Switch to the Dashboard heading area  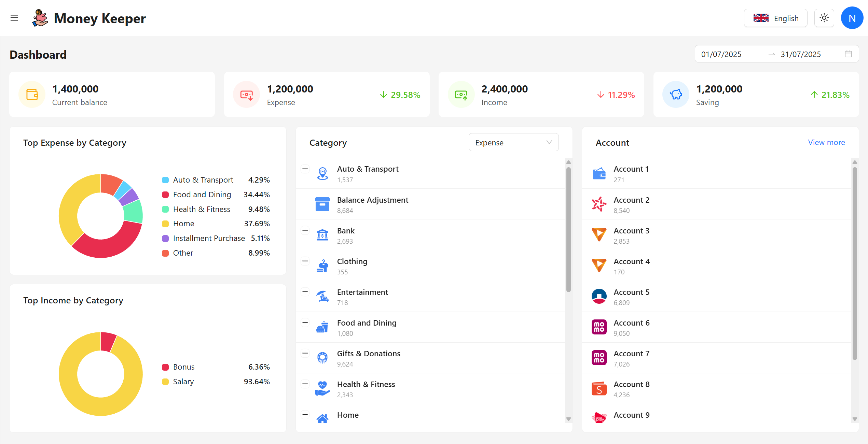coord(38,54)
